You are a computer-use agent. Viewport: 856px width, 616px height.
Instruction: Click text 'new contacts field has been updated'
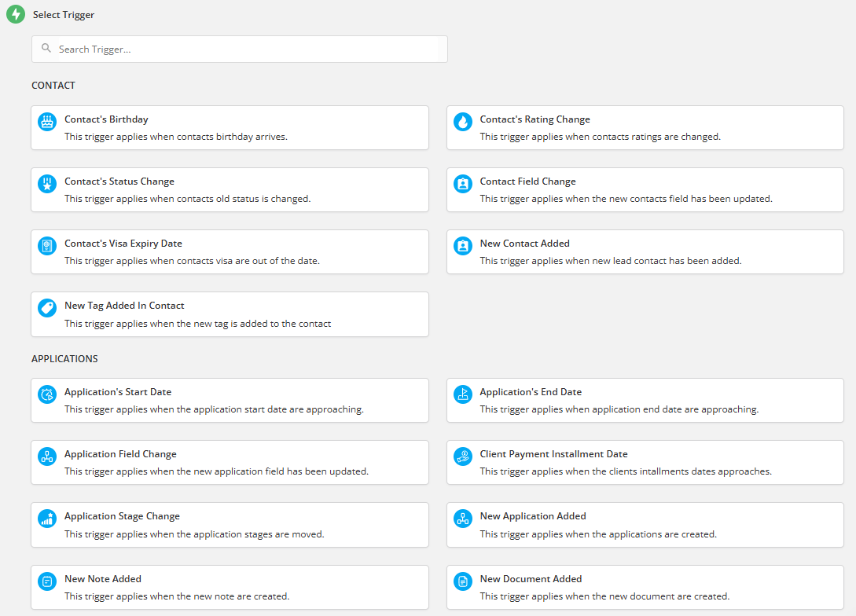coord(691,199)
